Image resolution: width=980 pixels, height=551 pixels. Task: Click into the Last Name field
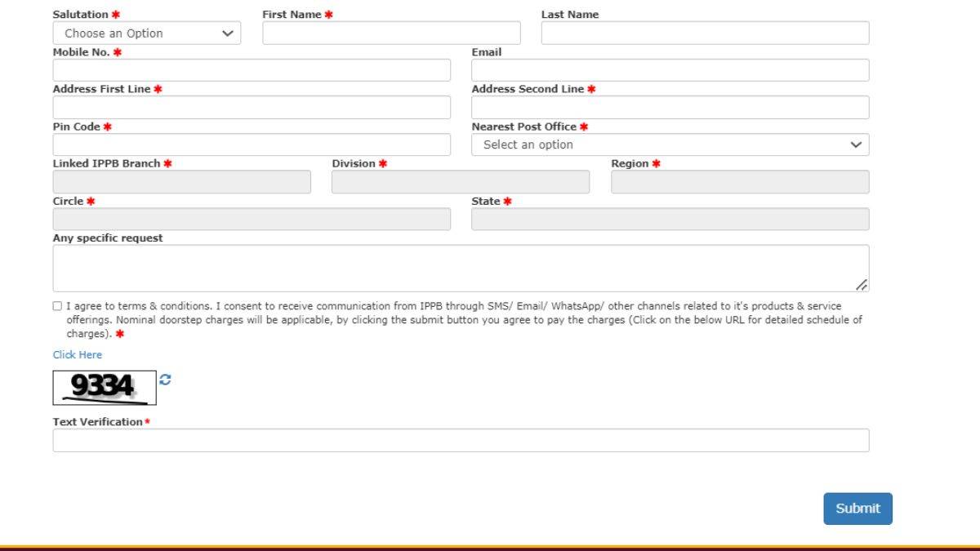(x=705, y=33)
